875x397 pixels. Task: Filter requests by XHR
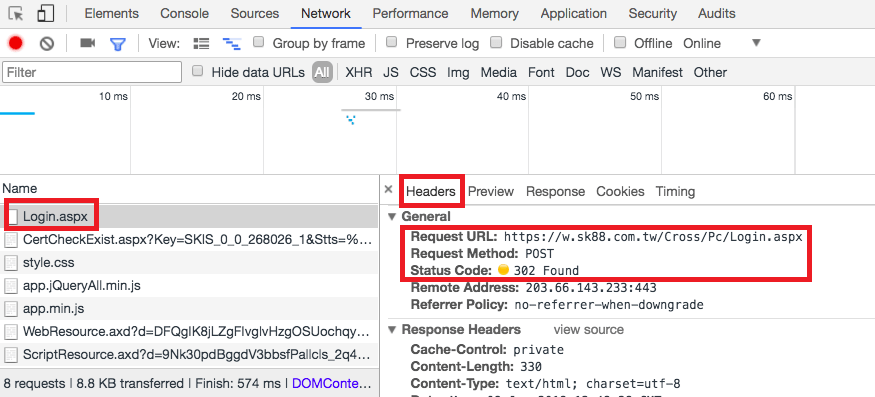[x=358, y=72]
